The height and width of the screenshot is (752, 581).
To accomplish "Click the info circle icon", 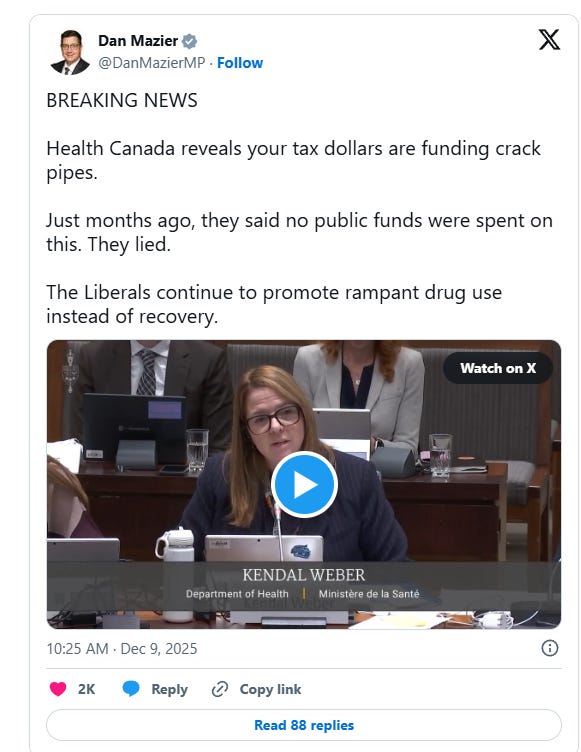I will (x=549, y=648).
